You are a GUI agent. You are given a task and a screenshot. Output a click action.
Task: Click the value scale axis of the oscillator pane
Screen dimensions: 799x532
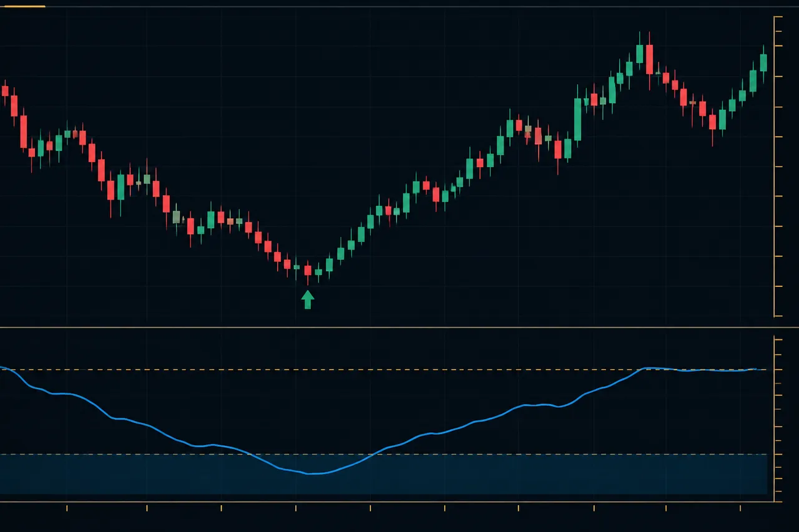777,419
